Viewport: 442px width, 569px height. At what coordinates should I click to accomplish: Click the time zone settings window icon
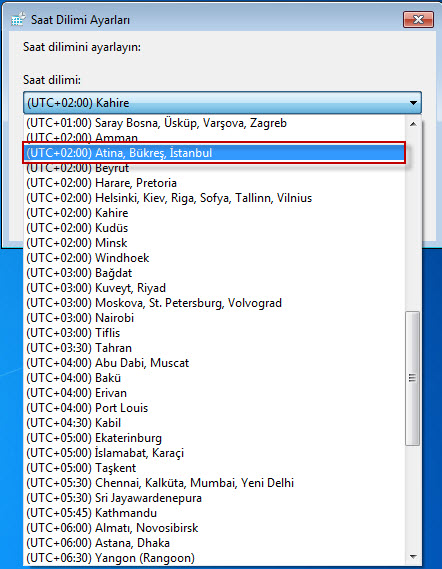[x=18, y=20]
